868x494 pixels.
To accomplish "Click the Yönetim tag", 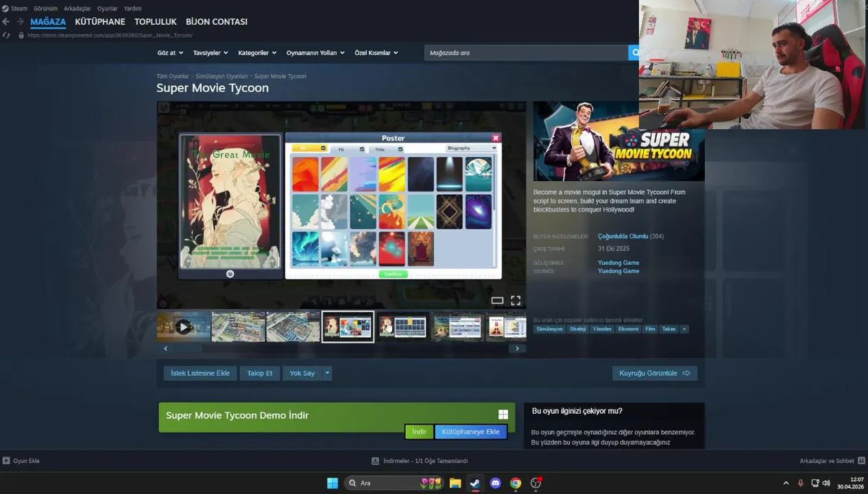I will point(602,329).
